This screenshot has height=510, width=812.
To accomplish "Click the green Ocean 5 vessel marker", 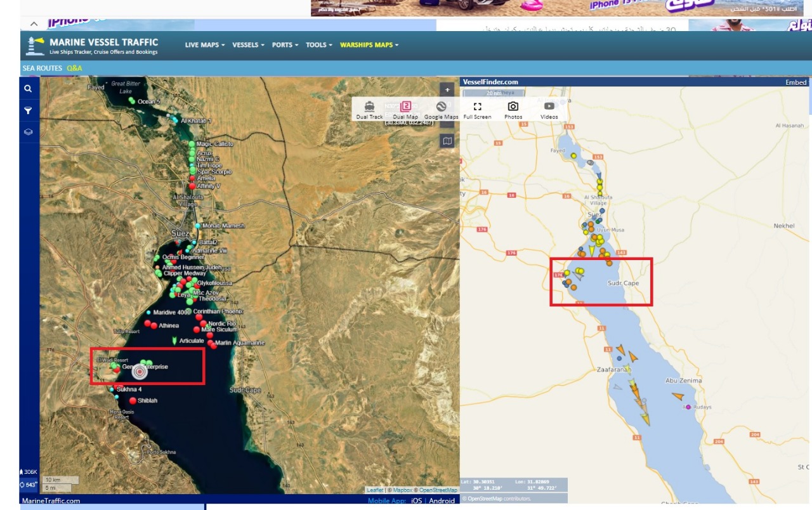I will tap(131, 101).
